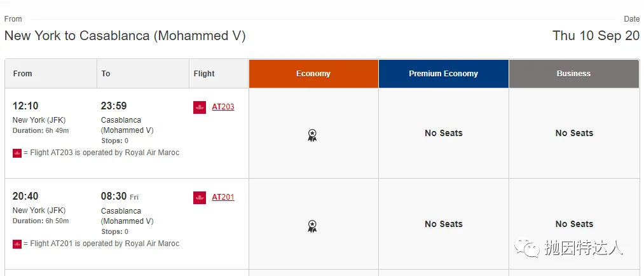This screenshot has width=644, height=276.
Task: Click No Seats cell for AT203 Business
Action: (x=574, y=134)
